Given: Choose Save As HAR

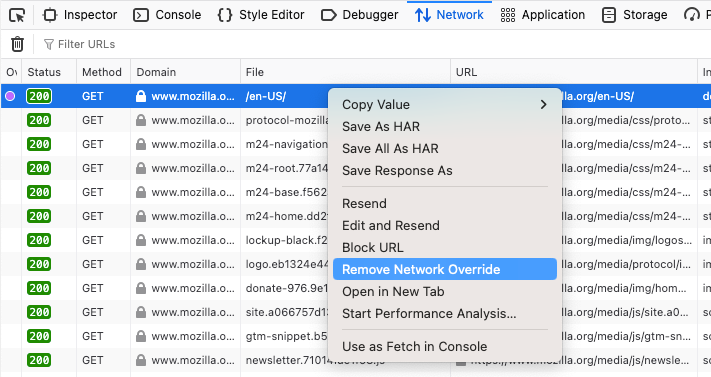Looking at the screenshot, I should (x=445, y=127).
